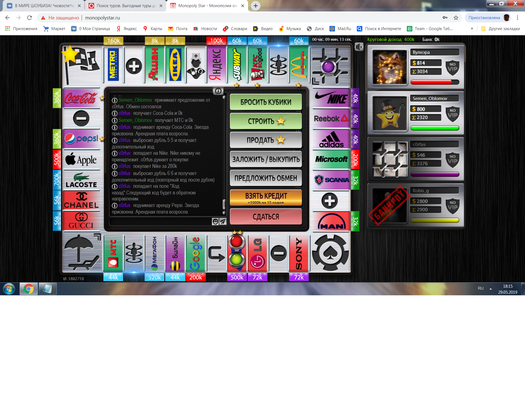
Task: Open the chat info icon
Action: click(x=218, y=91)
